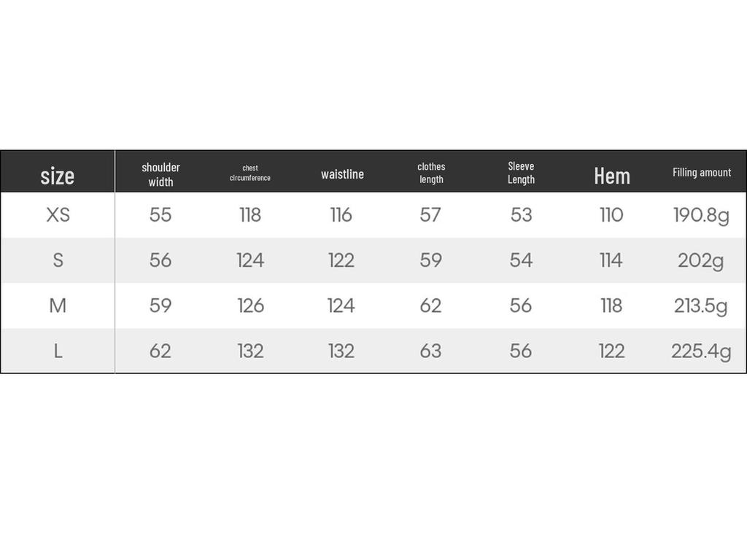Click the "chest circumference" column header
Viewport: 747px width, 560px height.
tap(250, 173)
